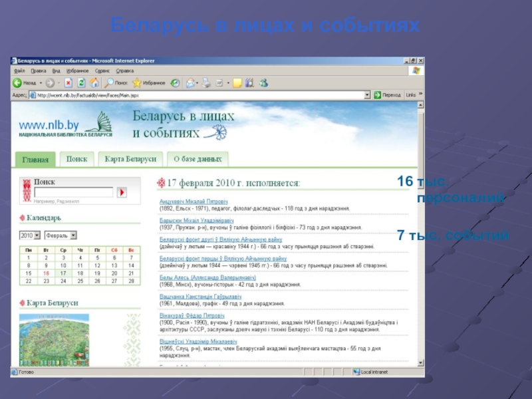Image resolution: width=532 pixels, height=399 pixels.
Task: Open link Анцукевіч Мікалай Пятровіч
Action: point(194,201)
